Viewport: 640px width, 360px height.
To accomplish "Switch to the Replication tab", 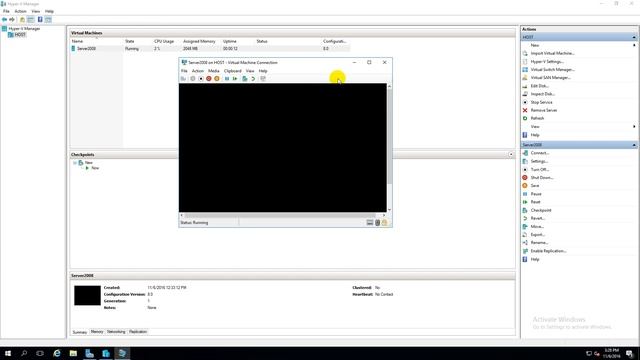I will pos(138,332).
